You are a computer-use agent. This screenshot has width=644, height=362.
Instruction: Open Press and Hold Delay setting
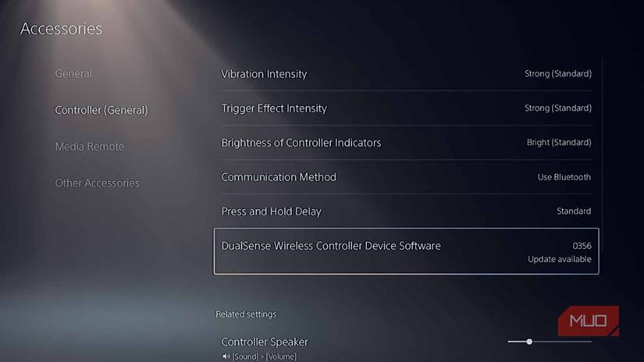(406, 211)
